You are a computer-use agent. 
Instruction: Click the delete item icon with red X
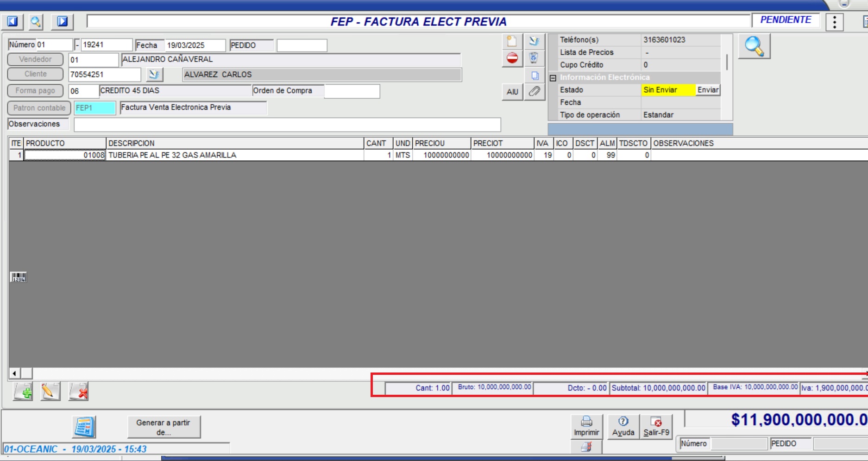[78, 392]
